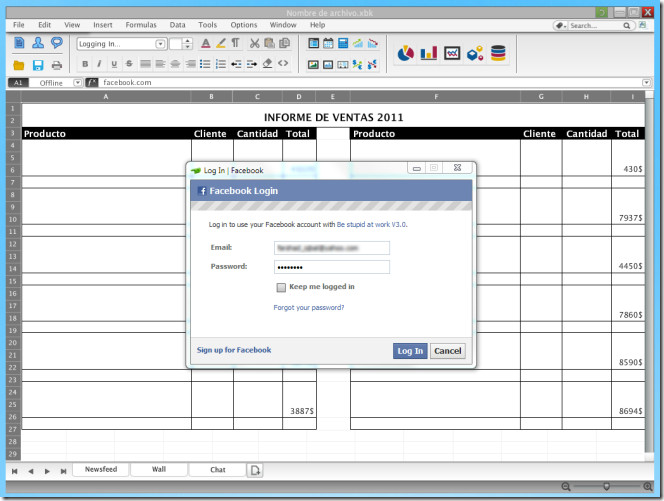Screen dimensions: 664x501
Task: Click the calendar icon in toolbar
Action: pyautogui.click(x=328, y=43)
